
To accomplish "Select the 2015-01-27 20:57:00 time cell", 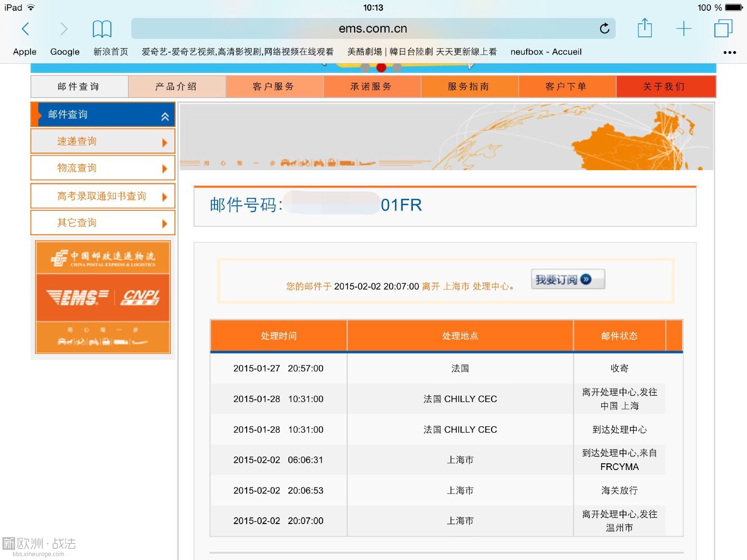I will [x=278, y=368].
